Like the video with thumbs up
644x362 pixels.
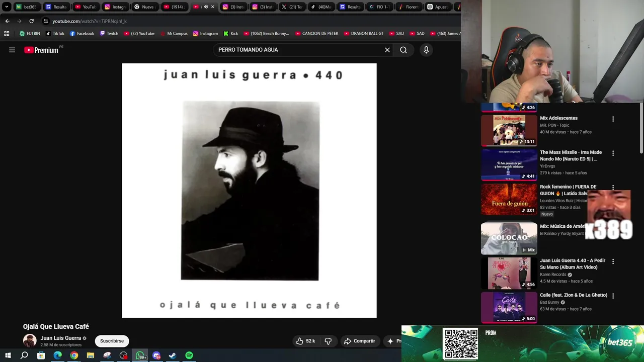click(x=305, y=341)
